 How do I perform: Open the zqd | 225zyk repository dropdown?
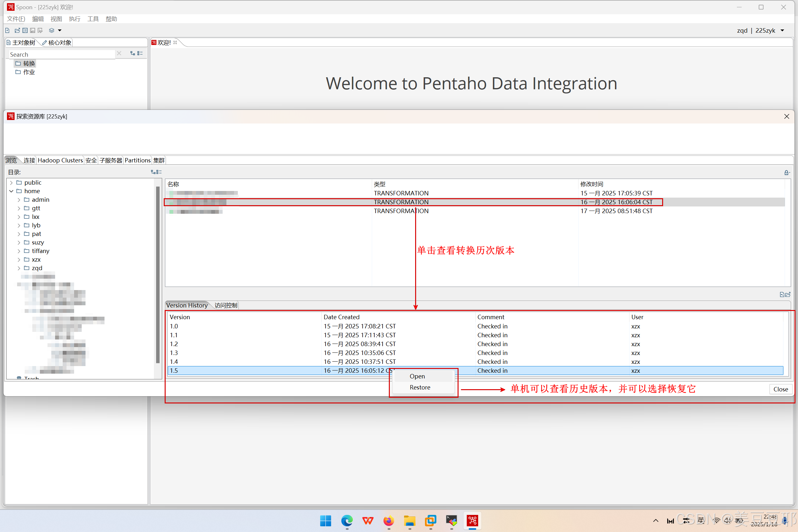(x=782, y=30)
